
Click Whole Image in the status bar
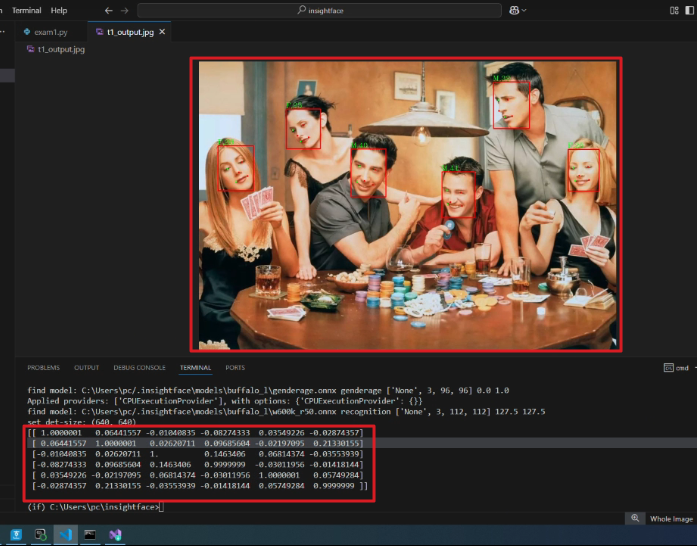[x=671, y=519]
